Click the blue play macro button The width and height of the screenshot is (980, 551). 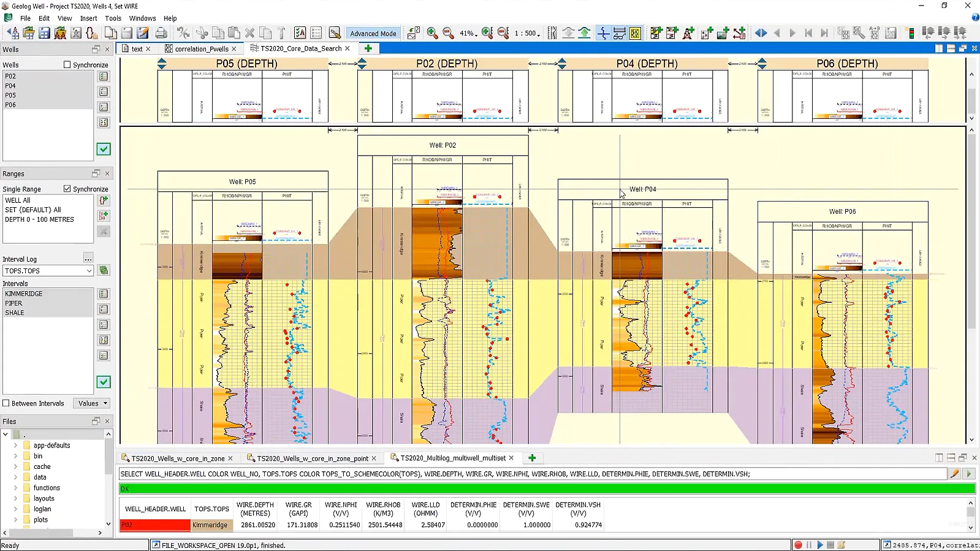(x=820, y=545)
